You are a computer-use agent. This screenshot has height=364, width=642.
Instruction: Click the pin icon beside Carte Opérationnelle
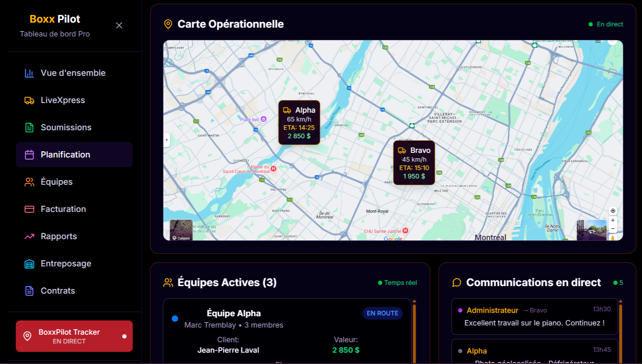click(x=168, y=24)
